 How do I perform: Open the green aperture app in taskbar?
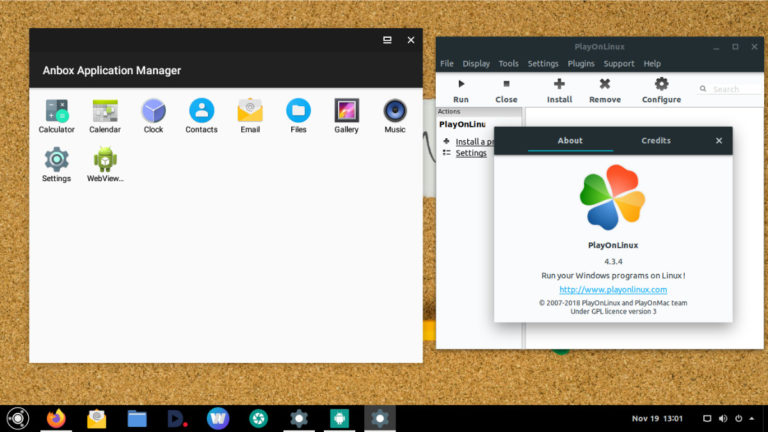point(258,418)
